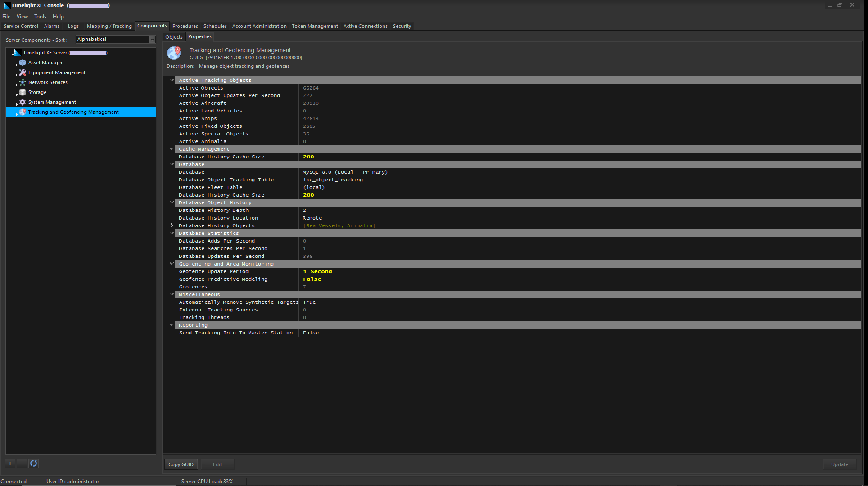Switch to the Token Management tab
Viewport: 868px width, 486px height.
point(315,26)
